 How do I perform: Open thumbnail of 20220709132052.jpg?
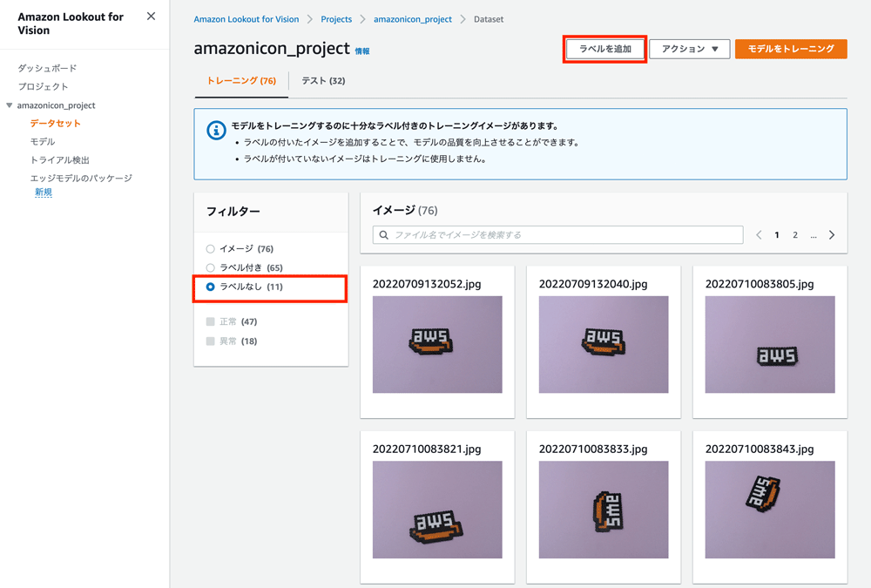[437, 344]
